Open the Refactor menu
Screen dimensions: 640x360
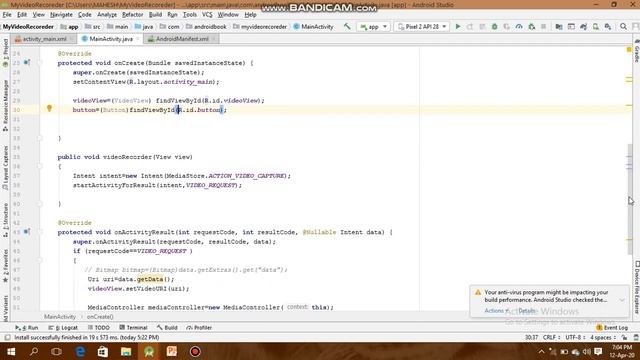(x=132, y=14)
